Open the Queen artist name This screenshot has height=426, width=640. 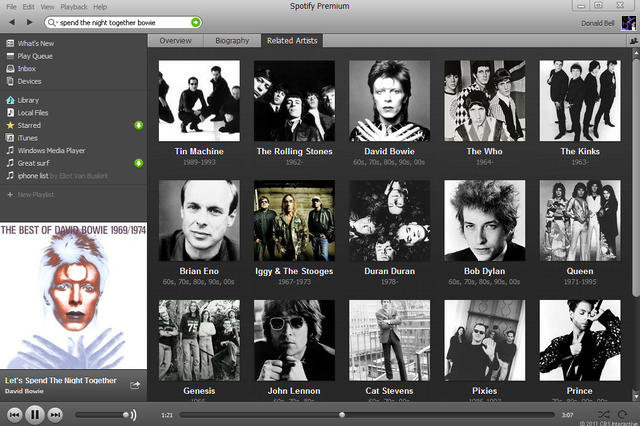(x=580, y=271)
